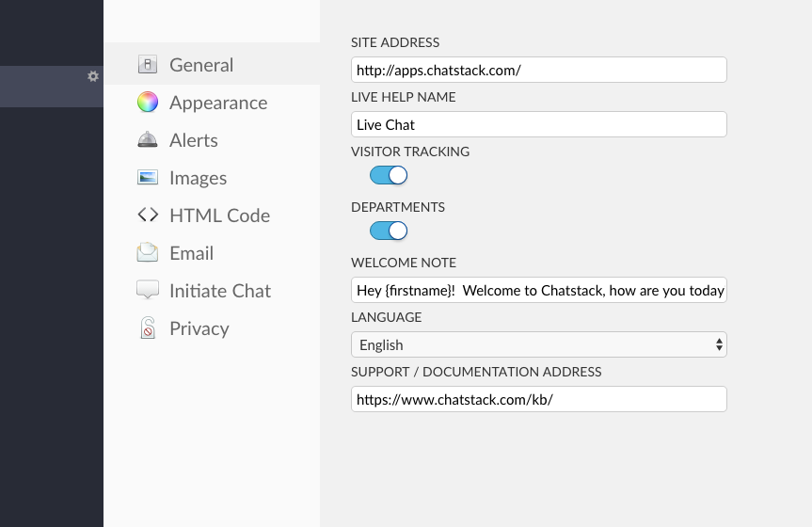Go to Alerts settings
Viewport: 812px width, 527px height.
(212, 140)
